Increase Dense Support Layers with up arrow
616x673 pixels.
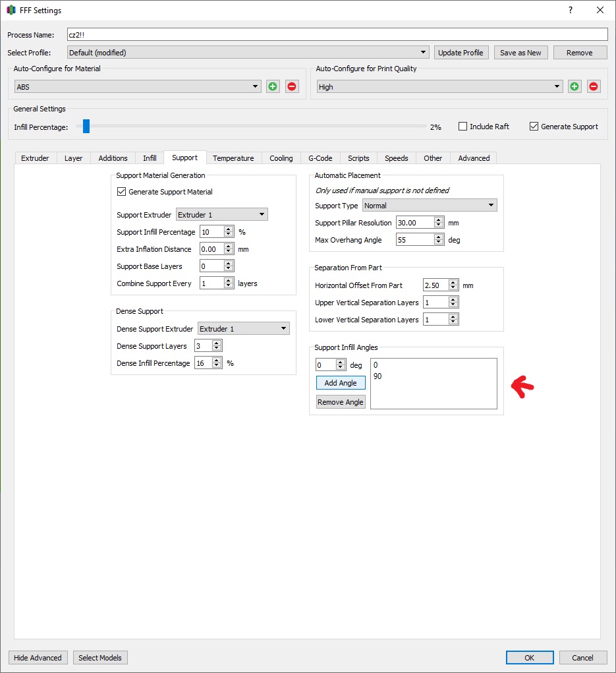point(217,343)
